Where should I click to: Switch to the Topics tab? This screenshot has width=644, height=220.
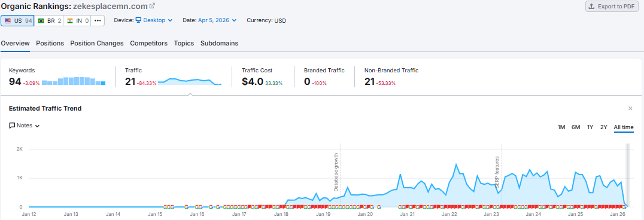pyautogui.click(x=184, y=43)
